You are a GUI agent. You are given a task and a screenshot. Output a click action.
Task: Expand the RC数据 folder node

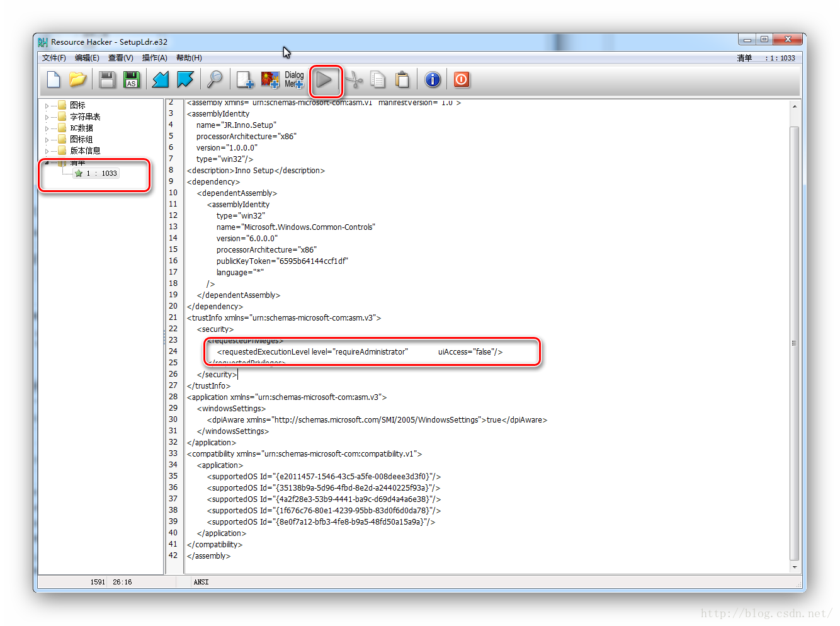tap(47, 128)
